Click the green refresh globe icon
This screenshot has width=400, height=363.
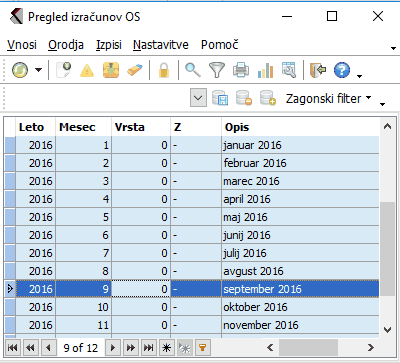point(20,70)
